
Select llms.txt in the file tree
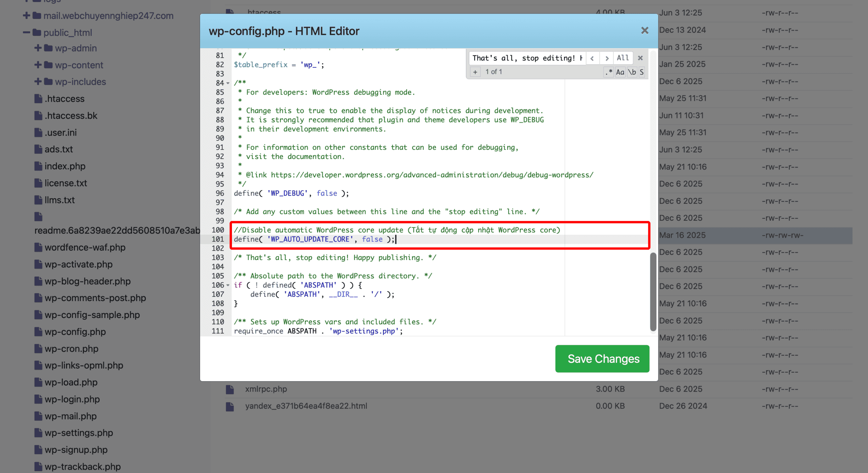[x=60, y=200]
